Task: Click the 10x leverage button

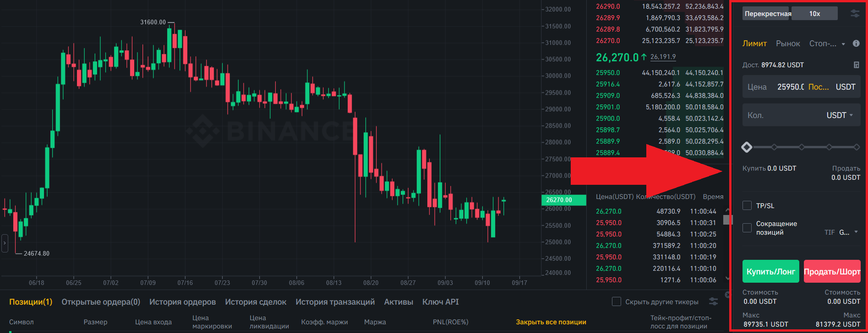Action: [814, 14]
